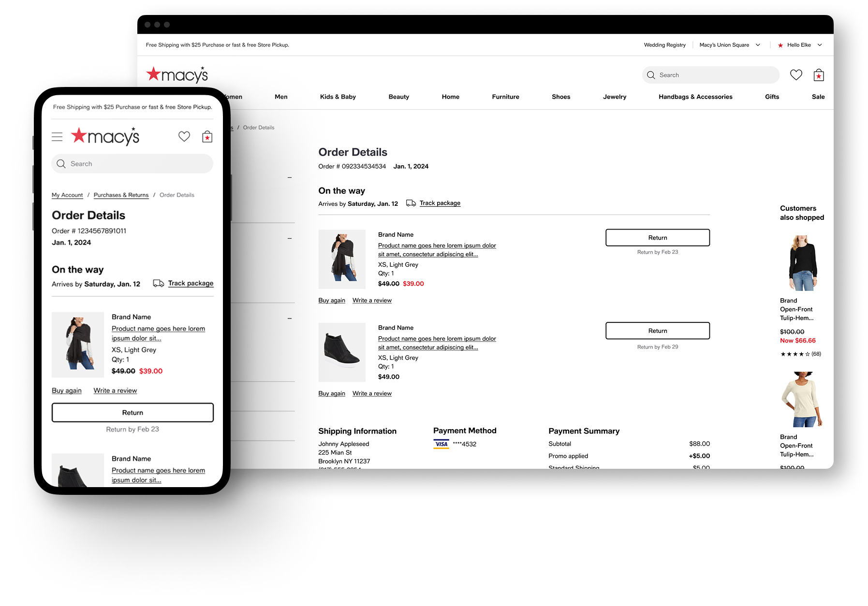Click the red star beside Hello Elke
The width and height of the screenshot is (868, 606).
(780, 45)
